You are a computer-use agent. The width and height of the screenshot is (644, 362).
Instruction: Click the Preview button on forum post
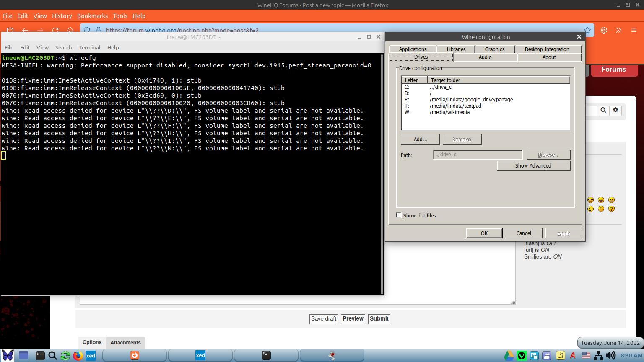pos(353,319)
